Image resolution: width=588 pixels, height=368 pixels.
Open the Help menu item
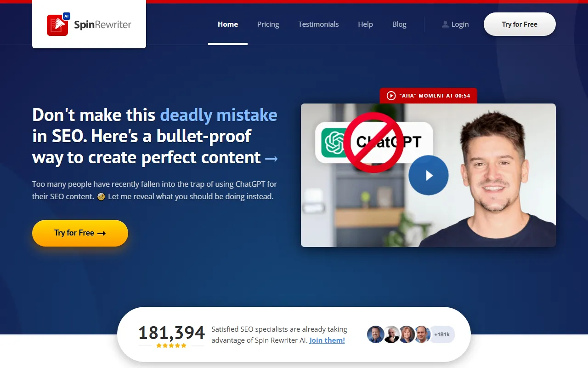click(365, 24)
